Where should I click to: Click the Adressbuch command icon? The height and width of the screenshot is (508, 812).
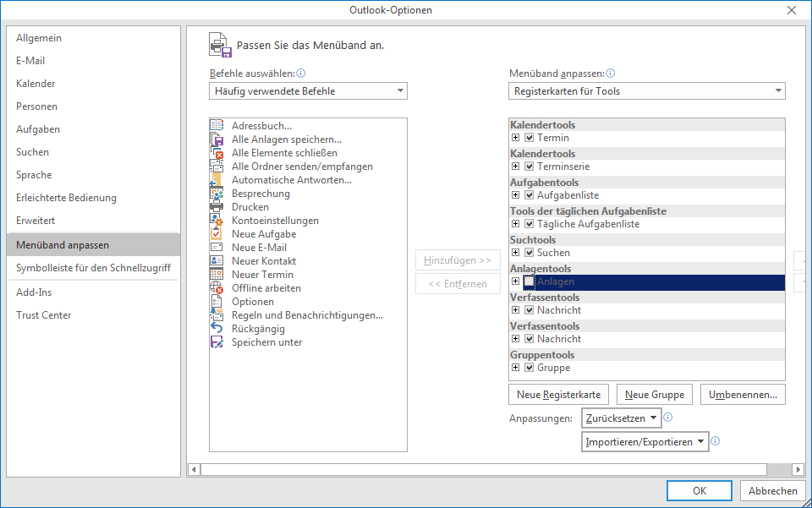217,126
